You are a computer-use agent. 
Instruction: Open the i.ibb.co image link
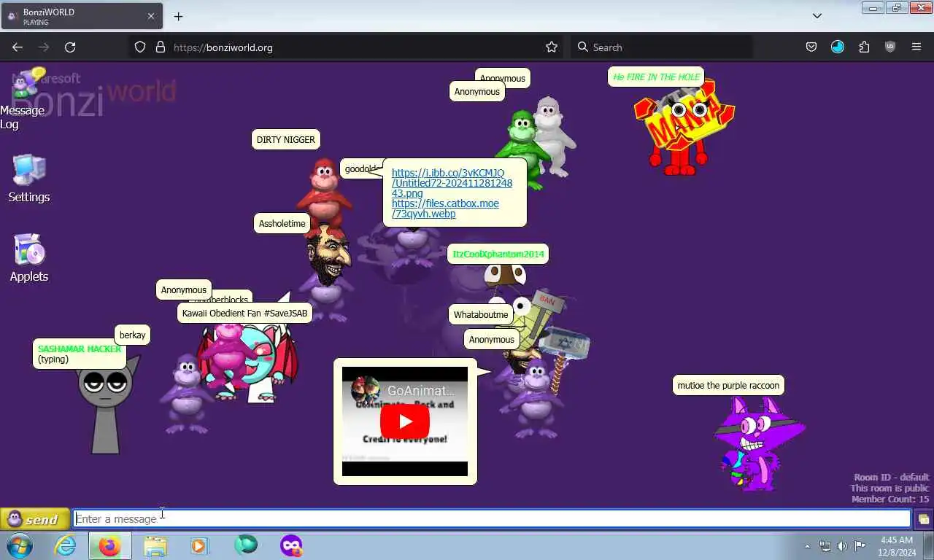coord(452,183)
